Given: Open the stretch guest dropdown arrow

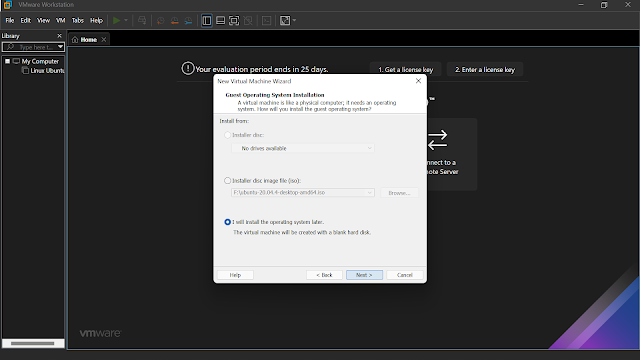Looking at the screenshot, I should point(294,20).
